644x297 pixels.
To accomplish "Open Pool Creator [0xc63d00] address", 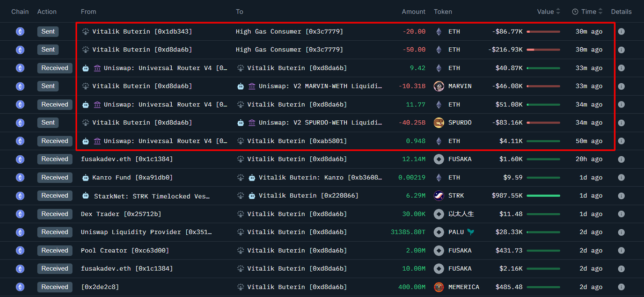I will pos(125,251).
